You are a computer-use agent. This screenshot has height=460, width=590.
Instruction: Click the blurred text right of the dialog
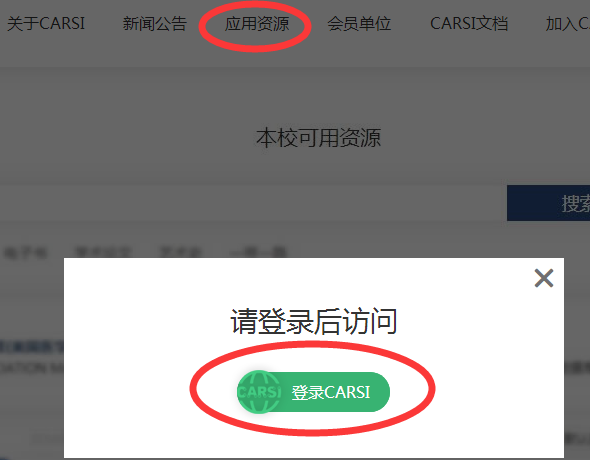pyautogui.click(x=577, y=368)
